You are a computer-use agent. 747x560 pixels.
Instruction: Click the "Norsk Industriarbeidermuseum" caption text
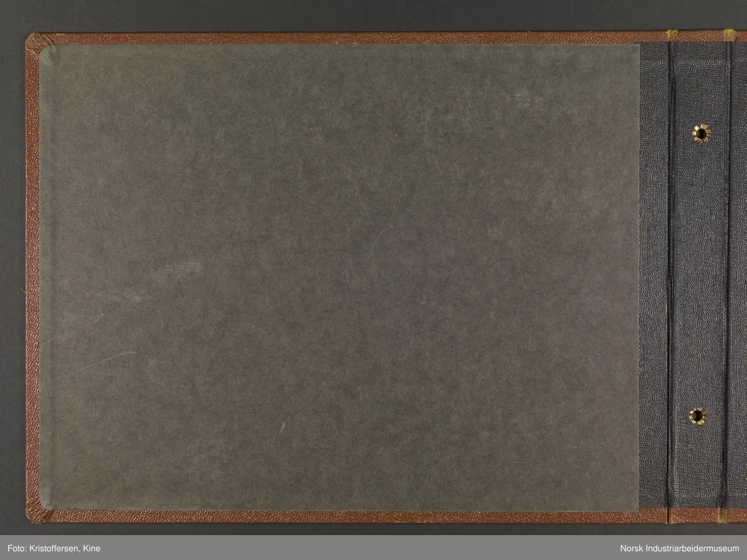pyautogui.click(x=680, y=548)
